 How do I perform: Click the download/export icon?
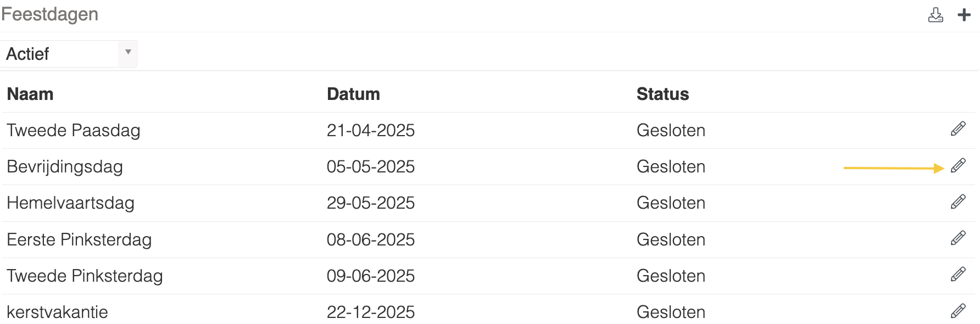(936, 15)
